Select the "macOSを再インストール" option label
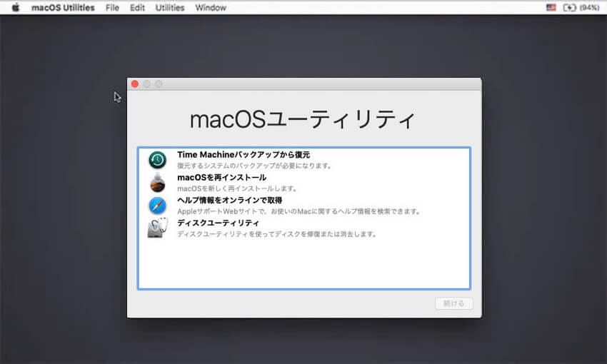 (221, 177)
